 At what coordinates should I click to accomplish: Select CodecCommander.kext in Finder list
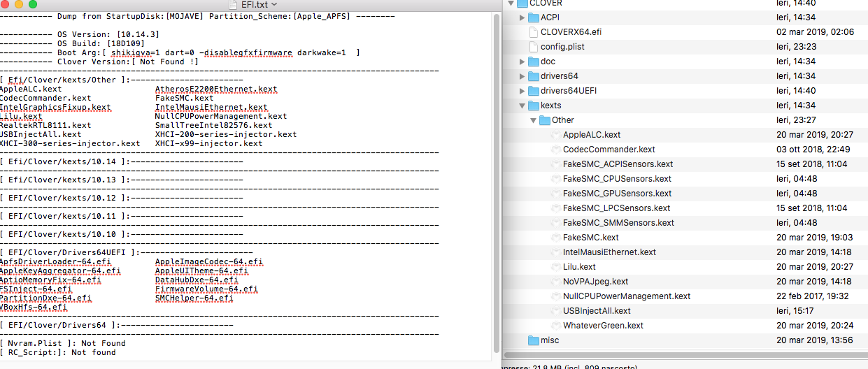[x=609, y=150]
